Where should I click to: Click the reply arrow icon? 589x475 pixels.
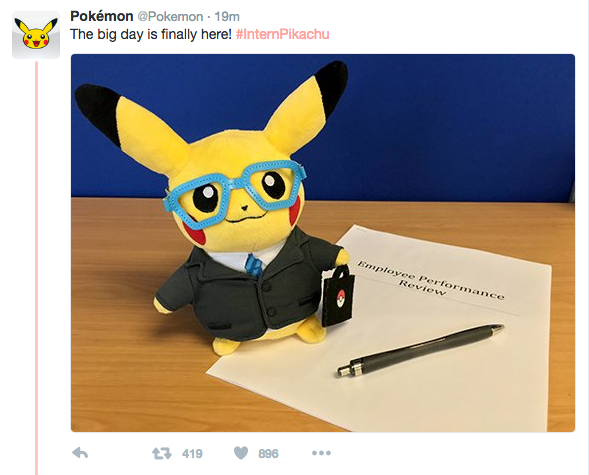80,453
